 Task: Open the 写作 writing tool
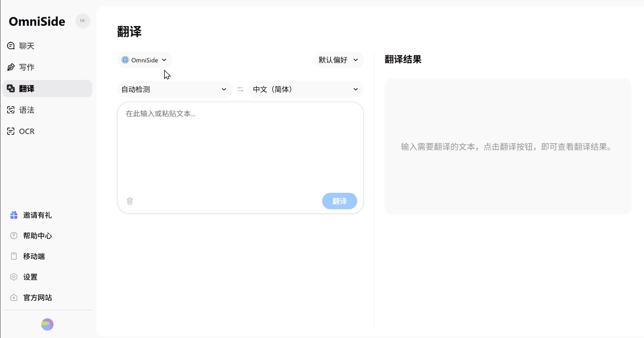pyautogui.click(x=27, y=67)
